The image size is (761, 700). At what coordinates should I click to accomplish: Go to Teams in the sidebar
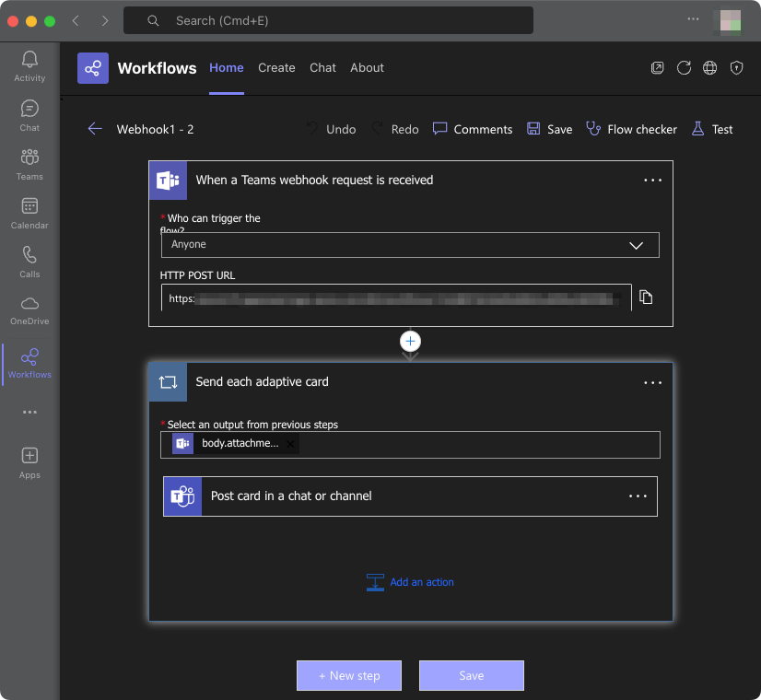(x=29, y=165)
